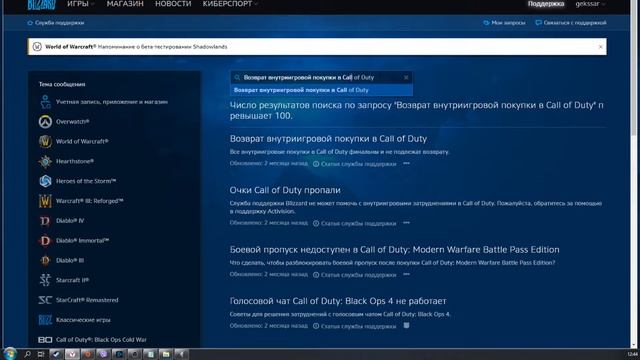Open Yandex browser from the taskbar

pyautogui.click(x=72, y=354)
